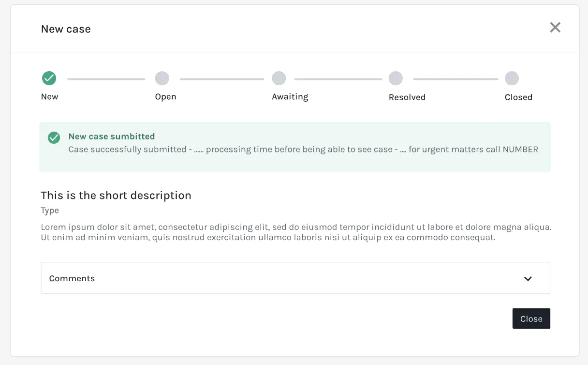
Task: Click the green checkmark on the New step
Action: (49, 78)
